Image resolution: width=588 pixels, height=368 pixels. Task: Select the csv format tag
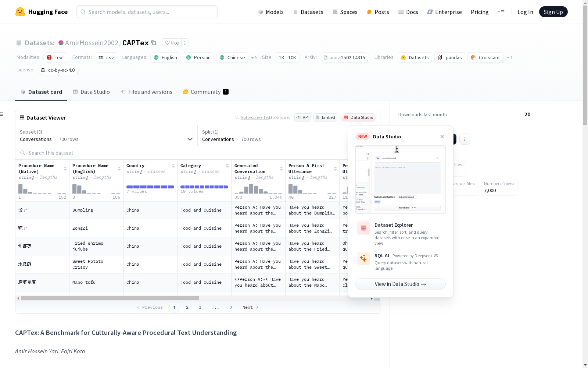pos(106,57)
